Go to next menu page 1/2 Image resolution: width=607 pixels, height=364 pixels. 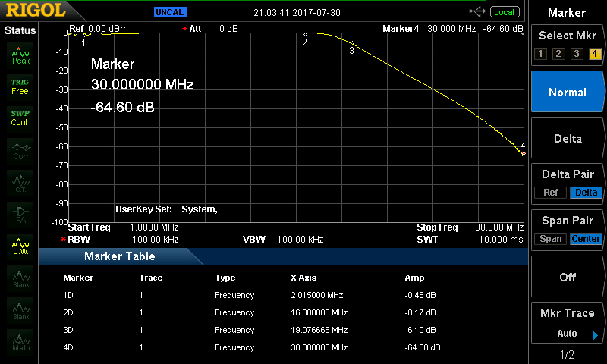point(567,355)
